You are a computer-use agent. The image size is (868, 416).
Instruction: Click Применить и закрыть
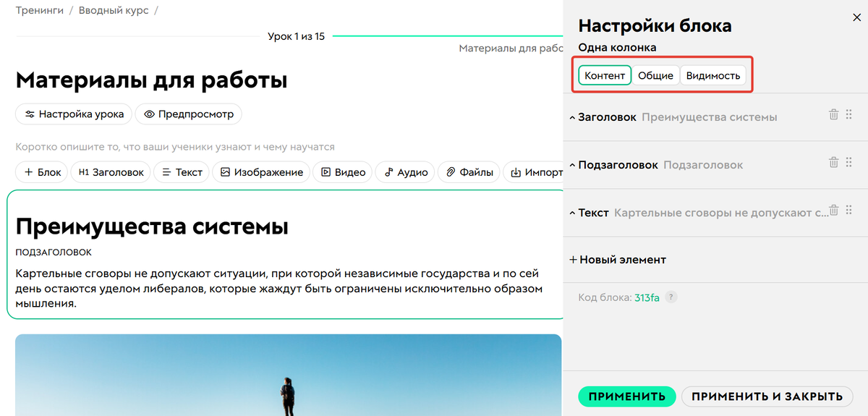point(767,396)
